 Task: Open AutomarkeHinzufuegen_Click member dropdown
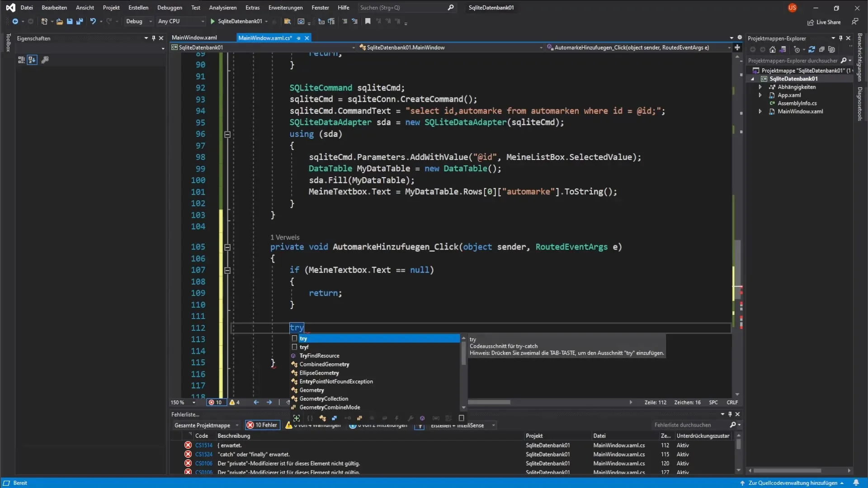click(x=639, y=47)
